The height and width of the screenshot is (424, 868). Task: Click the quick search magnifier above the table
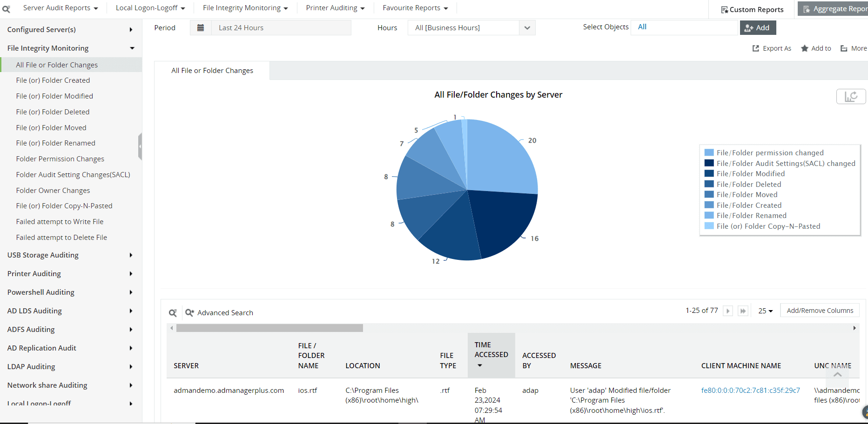click(173, 312)
